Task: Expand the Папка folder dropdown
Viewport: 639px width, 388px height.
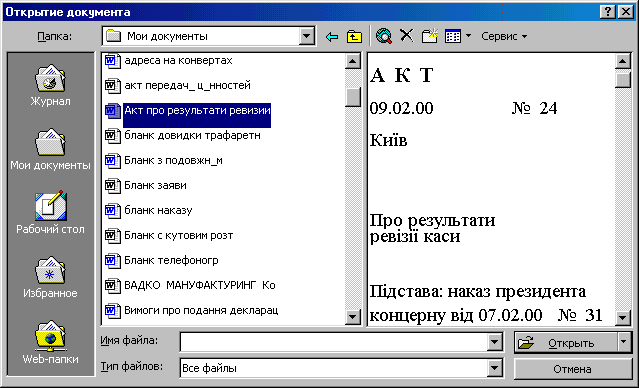Action: pyautogui.click(x=306, y=36)
